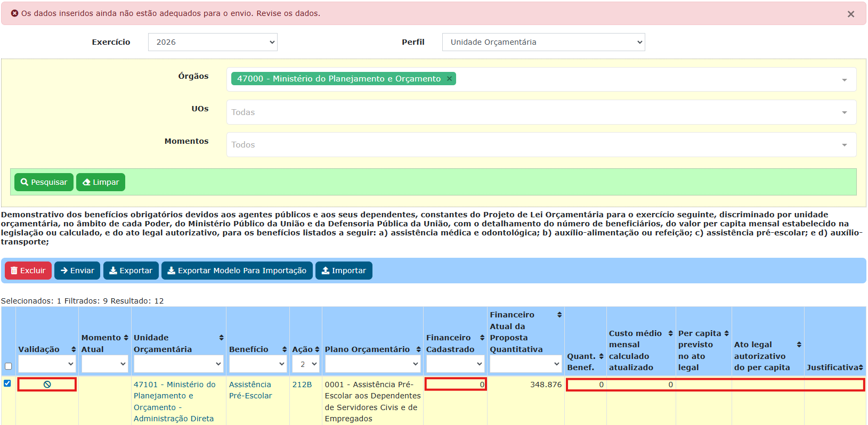Click the Enviar button
Image resolution: width=868 pixels, height=425 pixels.
(x=77, y=271)
